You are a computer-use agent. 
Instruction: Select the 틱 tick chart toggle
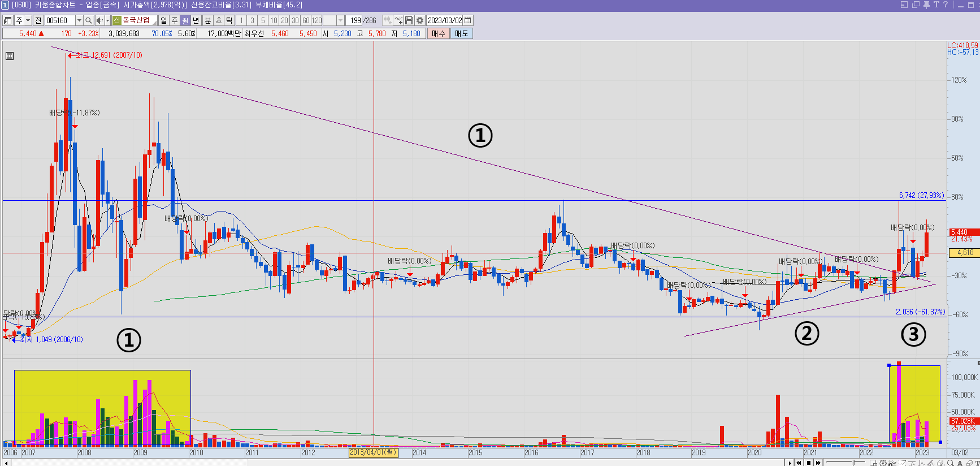229,20
